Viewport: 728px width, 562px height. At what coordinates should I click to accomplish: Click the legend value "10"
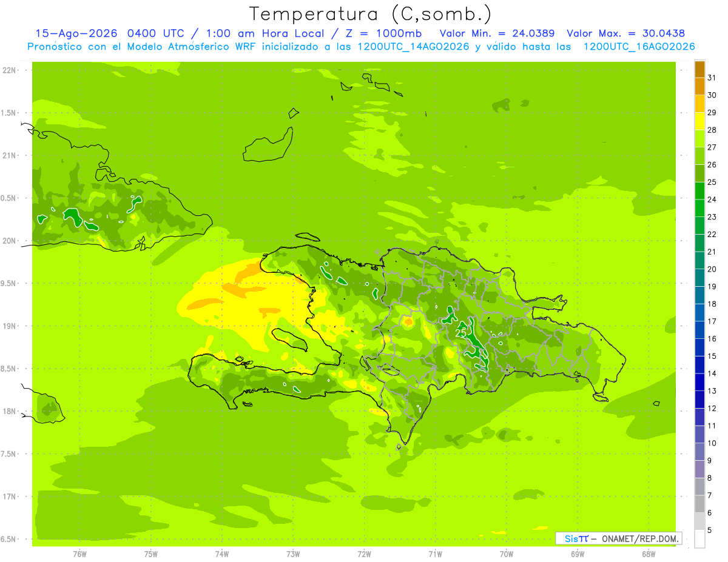tap(712, 443)
